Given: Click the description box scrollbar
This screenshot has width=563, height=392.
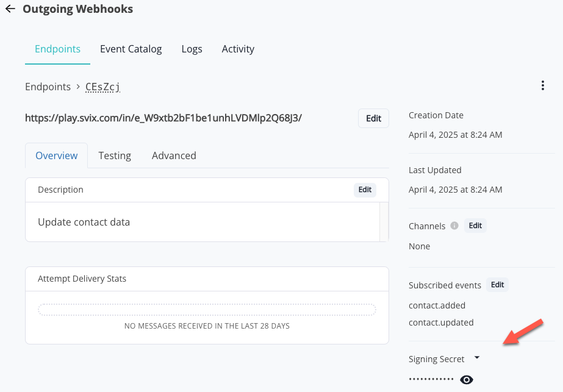Looking at the screenshot, I should pos(384,222).
